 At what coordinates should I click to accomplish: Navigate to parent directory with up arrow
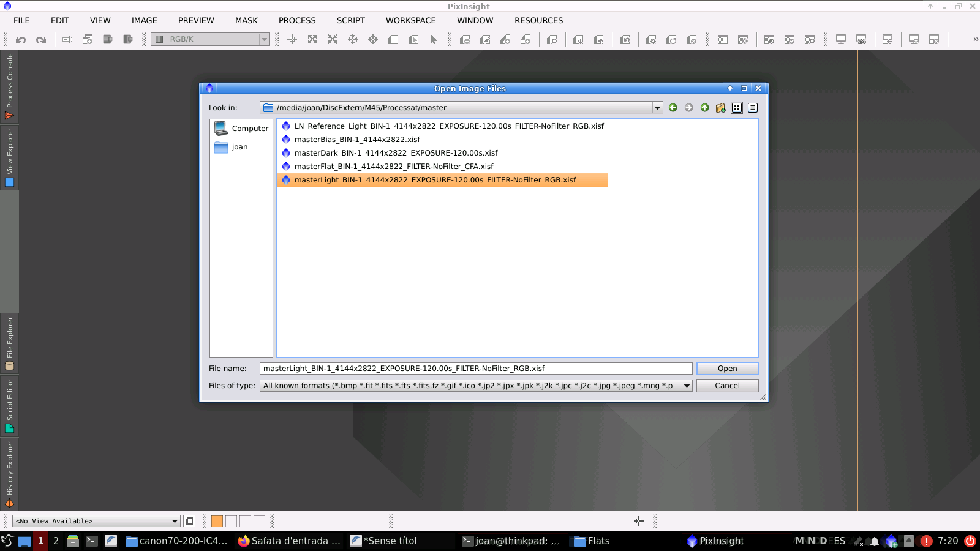[704, 108]
